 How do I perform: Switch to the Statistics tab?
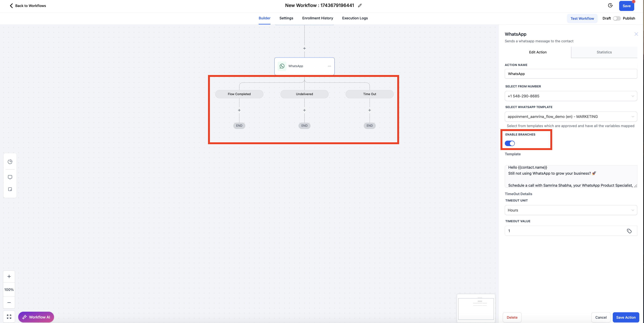click(604, 52)
